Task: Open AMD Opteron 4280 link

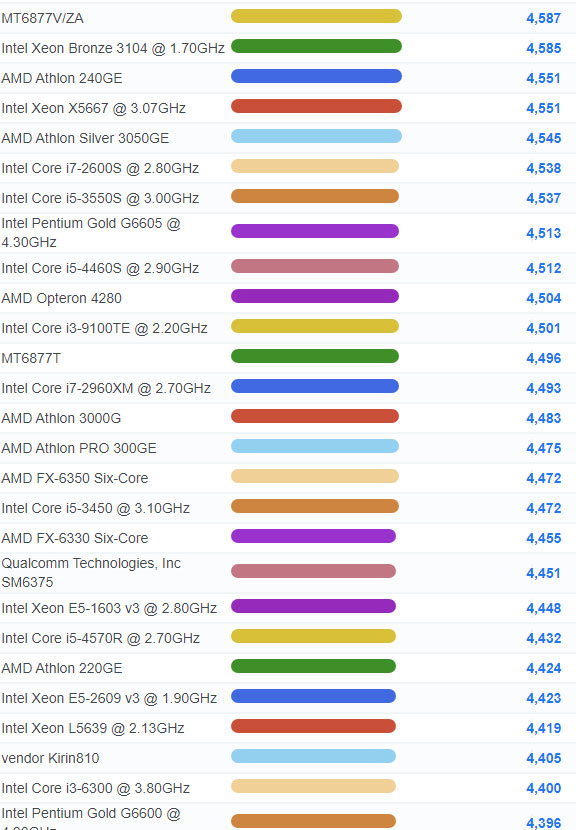Action: click(61, 298)
